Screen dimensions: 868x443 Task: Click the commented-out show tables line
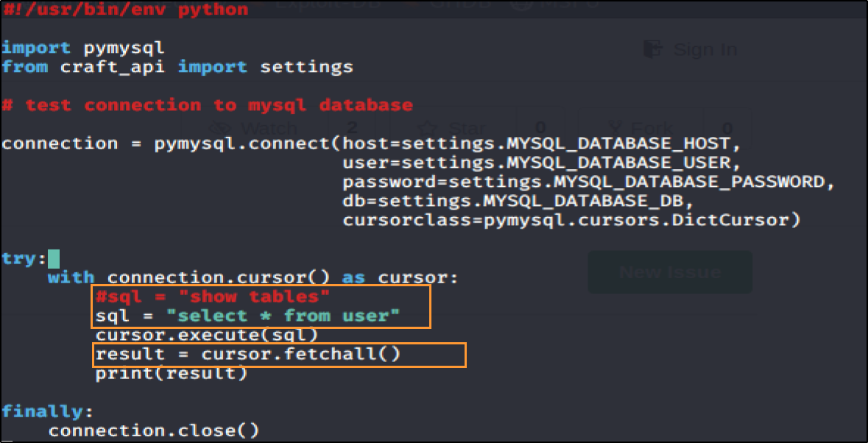coord(212,297)
